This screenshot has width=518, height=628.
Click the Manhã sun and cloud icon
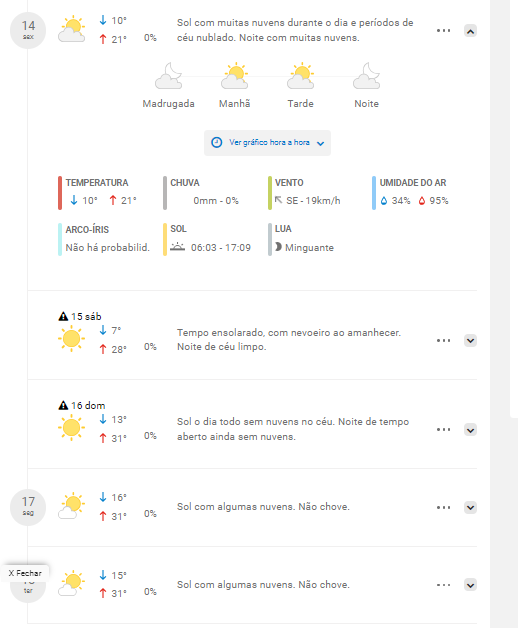[x=235, y=76]
